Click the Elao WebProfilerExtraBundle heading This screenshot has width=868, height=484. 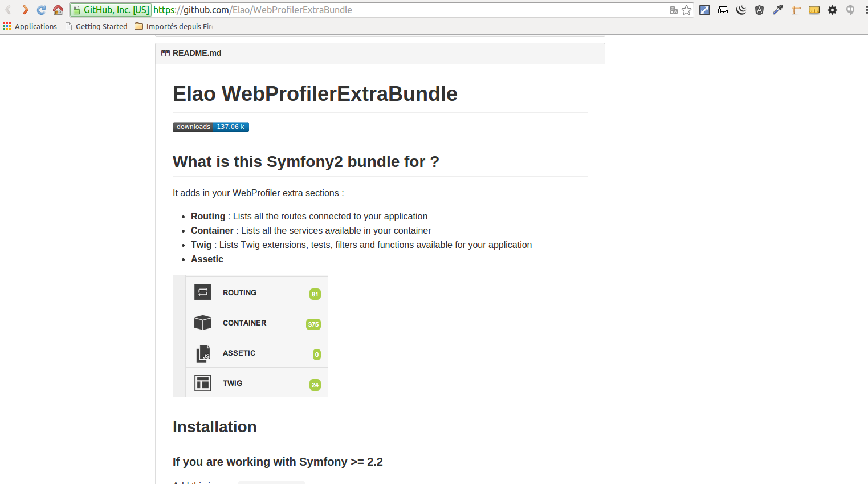tap(315, 94)
